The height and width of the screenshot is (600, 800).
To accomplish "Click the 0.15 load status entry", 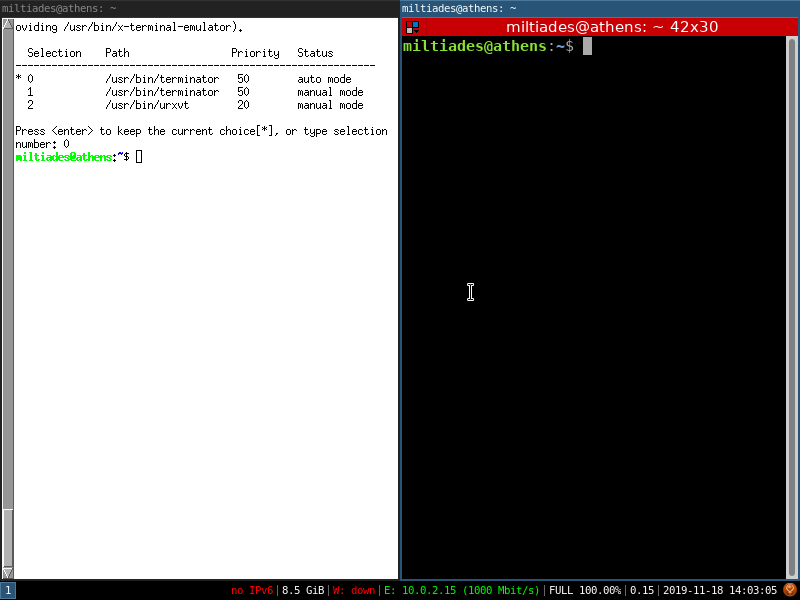I will (x=642, y=590).
